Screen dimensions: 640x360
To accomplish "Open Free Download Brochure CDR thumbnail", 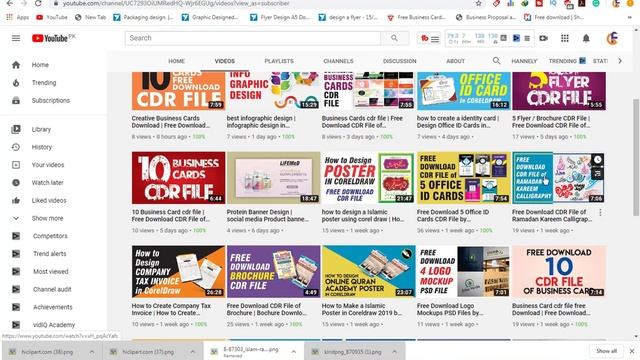I will point(273,271).
